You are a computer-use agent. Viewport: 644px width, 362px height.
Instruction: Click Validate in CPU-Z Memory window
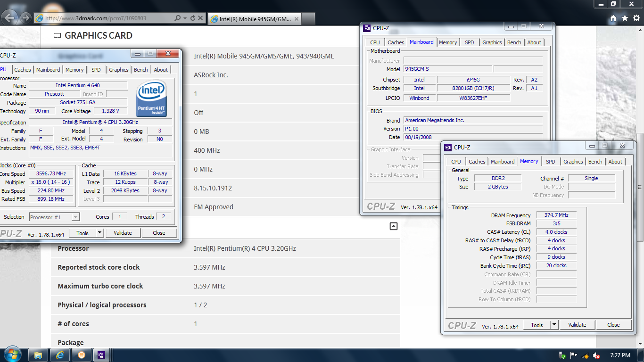pos(577,325)
